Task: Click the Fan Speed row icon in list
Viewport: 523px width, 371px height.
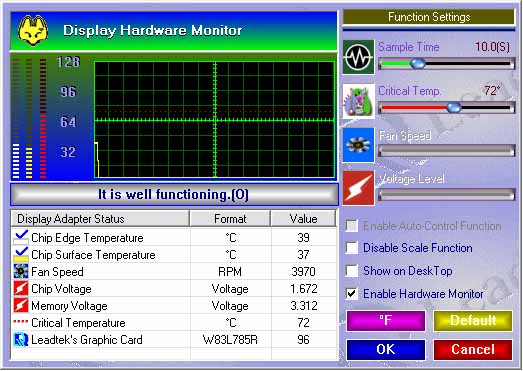Action: [x=21, y=272]
